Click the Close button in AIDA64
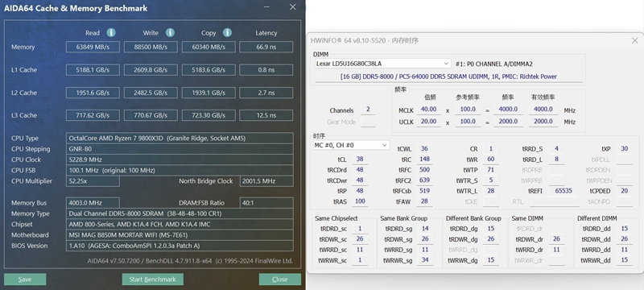 point(279,280)
